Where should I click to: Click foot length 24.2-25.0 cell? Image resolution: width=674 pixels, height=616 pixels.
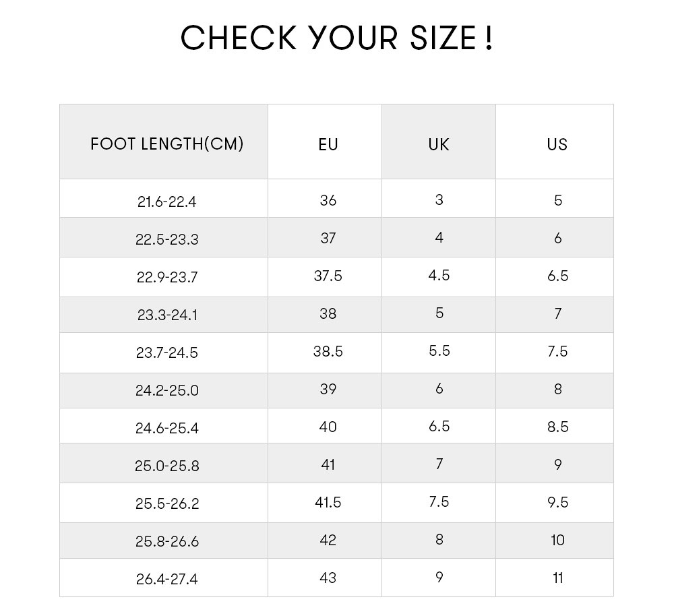pos(166,390)
